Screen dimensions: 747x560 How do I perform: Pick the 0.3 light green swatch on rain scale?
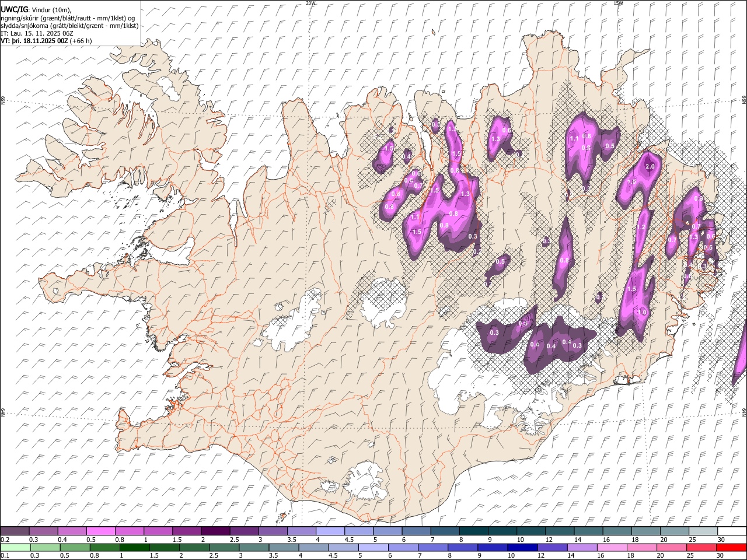coord(45,547)
